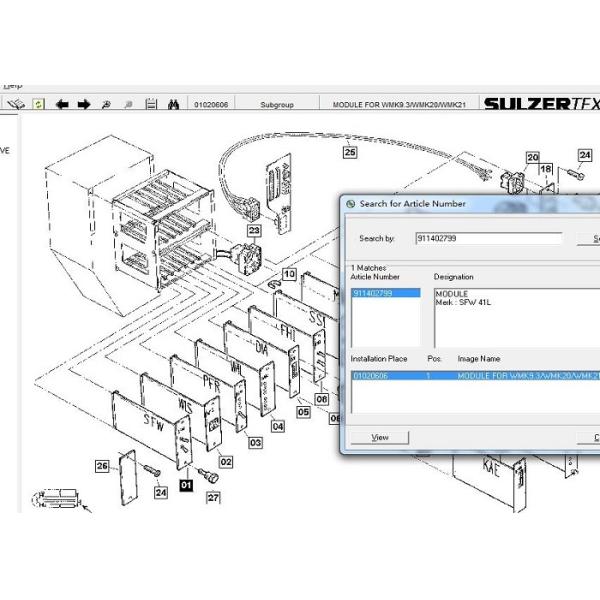The image size is (600, 600).
Task: Click the 01020606 field in toolbar
Action: click(212, 104)
